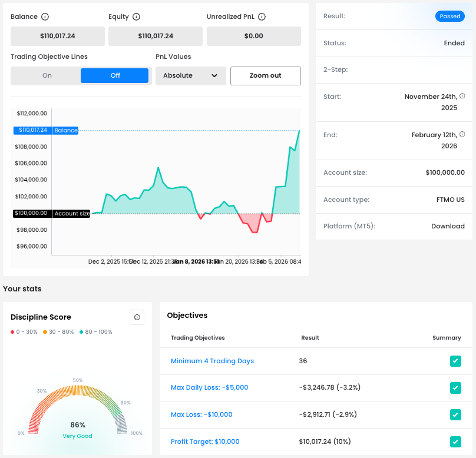This screenshot has width=476, height=458.
Task: Click the blue Balance label on chart
Action: 65,130
